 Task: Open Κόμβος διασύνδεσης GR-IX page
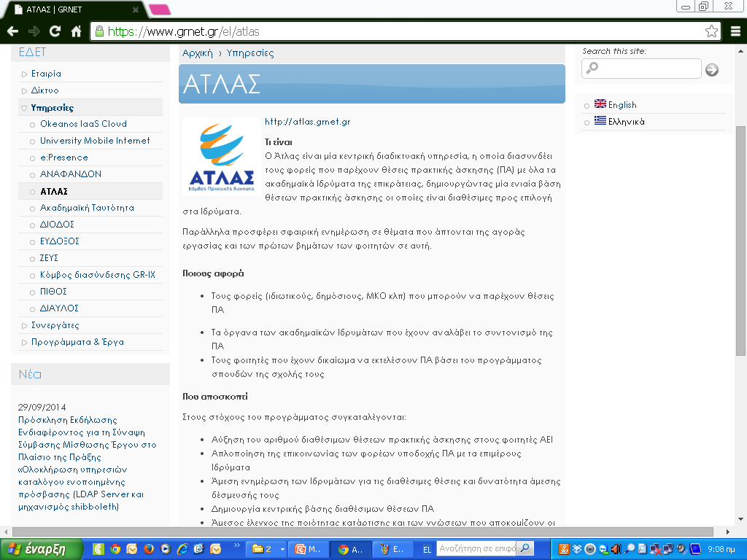(98, 275)
